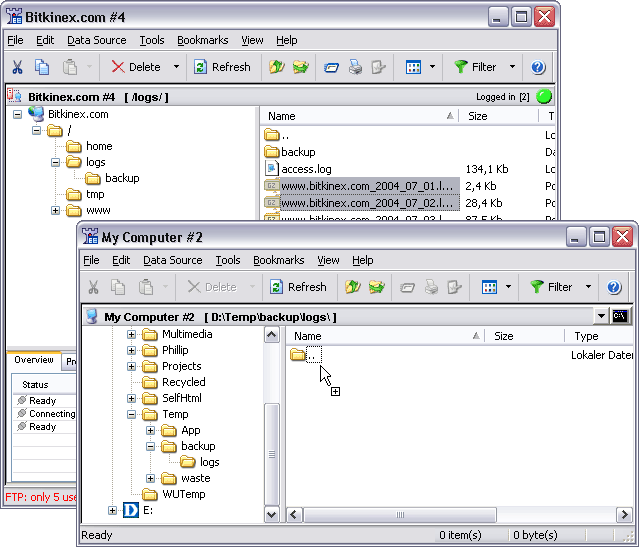Click Paste icon in Bitkinex.com #4 toolbar
639x547 pixels.
coord(70,67)
